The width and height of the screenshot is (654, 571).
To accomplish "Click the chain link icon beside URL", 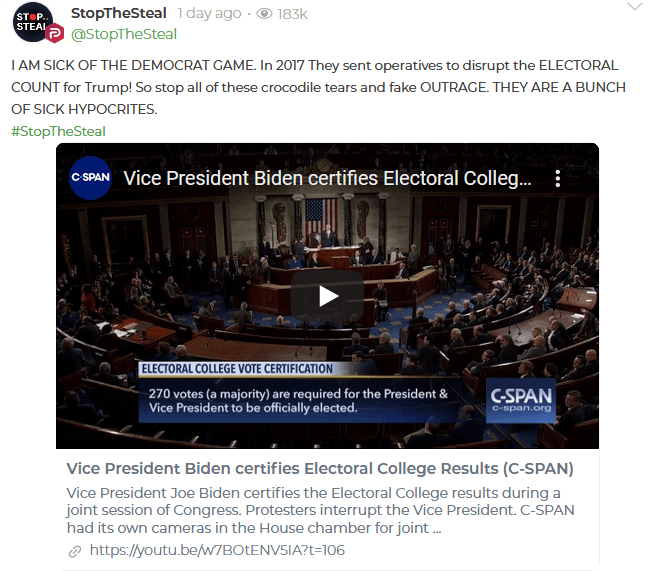I will [x=75, y=551].
